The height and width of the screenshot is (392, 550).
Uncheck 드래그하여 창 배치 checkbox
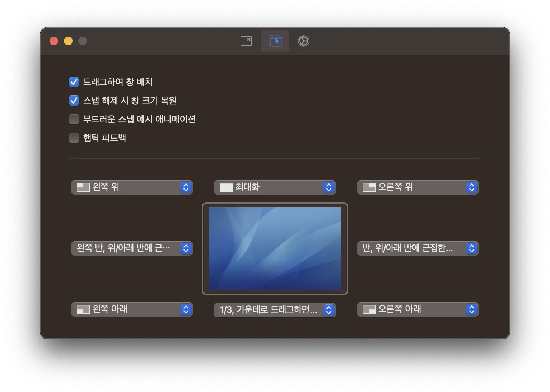[74, 82]
